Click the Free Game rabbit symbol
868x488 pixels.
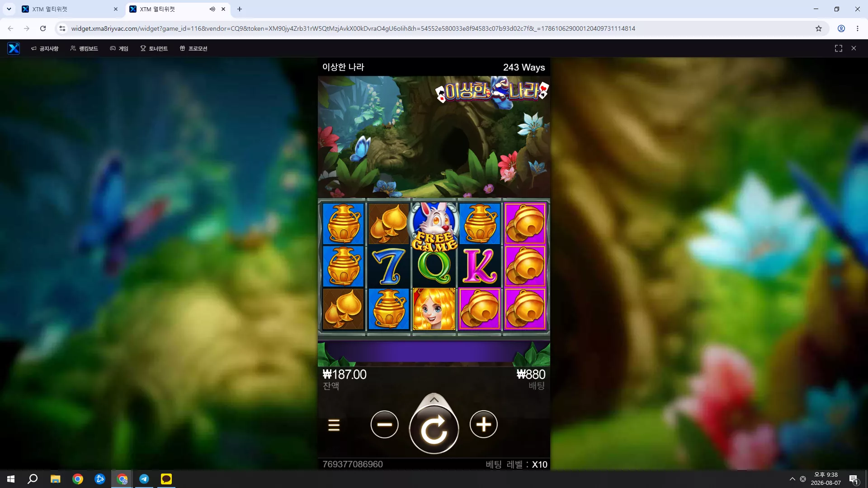tap(434, 226)
